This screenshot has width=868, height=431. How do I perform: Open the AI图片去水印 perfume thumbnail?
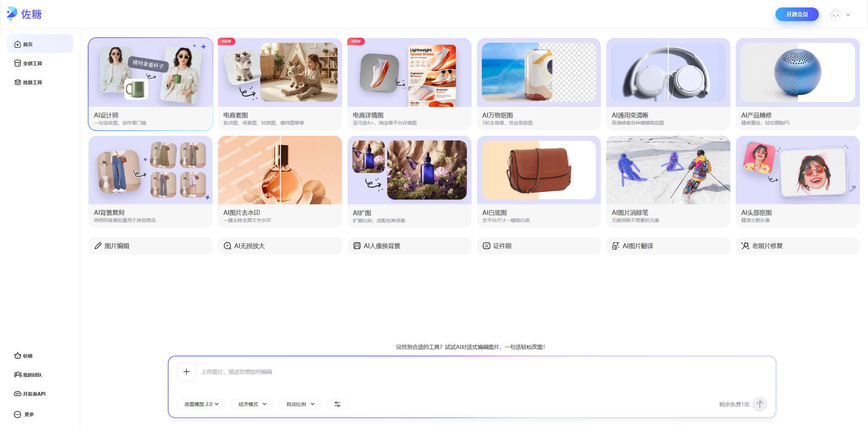[x=280, y=170]
